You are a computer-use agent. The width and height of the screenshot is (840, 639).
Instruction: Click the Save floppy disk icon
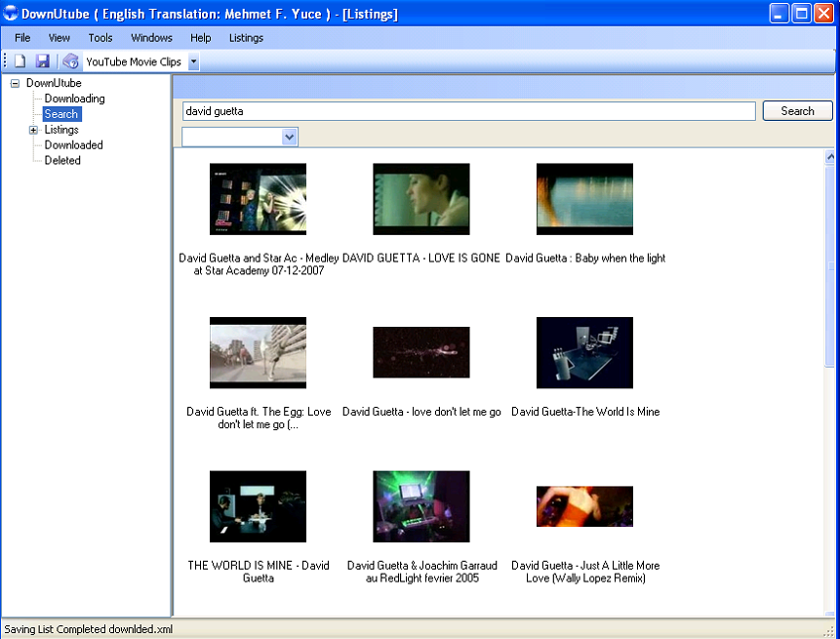(x=42, y=61)
